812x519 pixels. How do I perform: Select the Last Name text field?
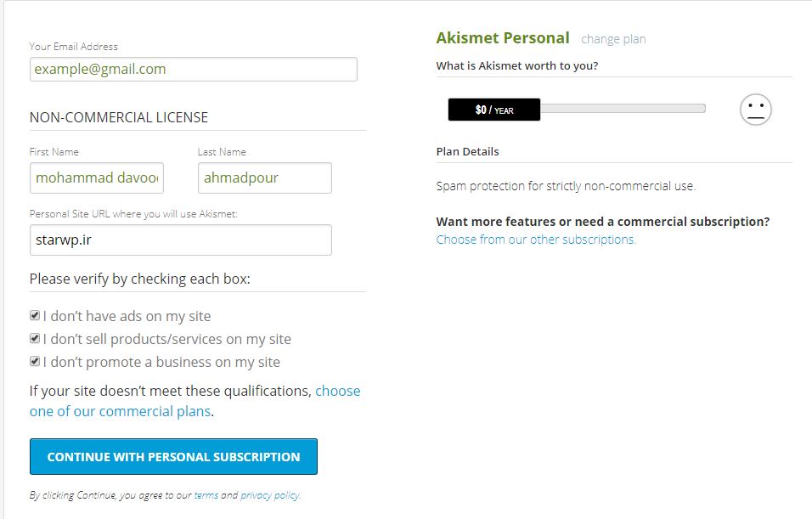coord(264,178)
